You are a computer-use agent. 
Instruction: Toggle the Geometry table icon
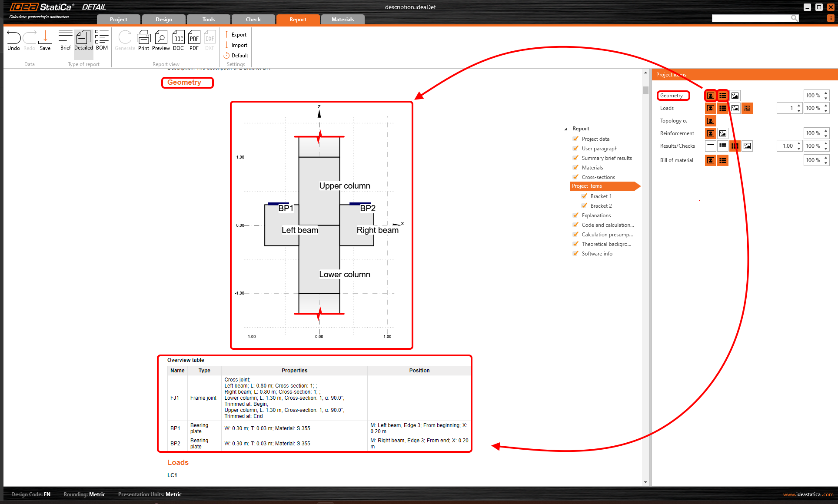point(723,96)
